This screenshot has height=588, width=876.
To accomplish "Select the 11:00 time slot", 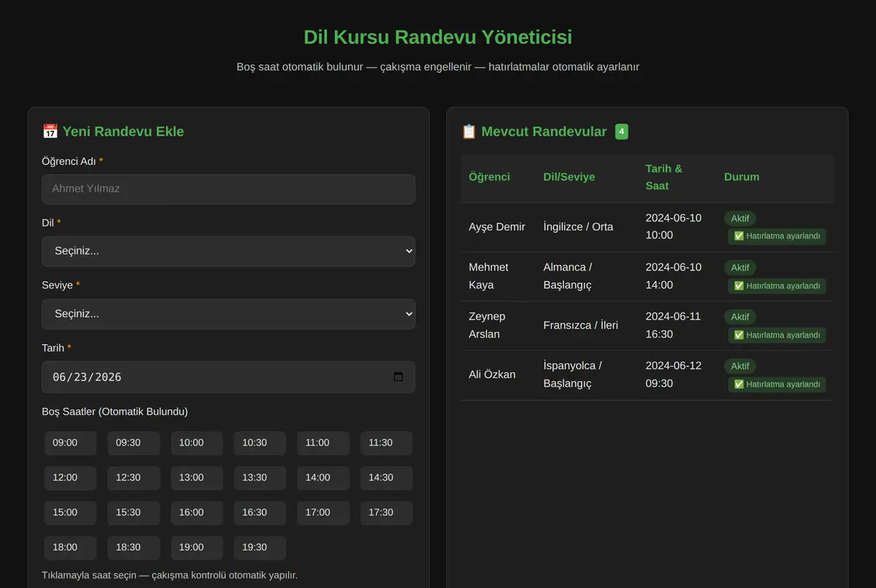I will pyautogui.click(x=323, y=443).
